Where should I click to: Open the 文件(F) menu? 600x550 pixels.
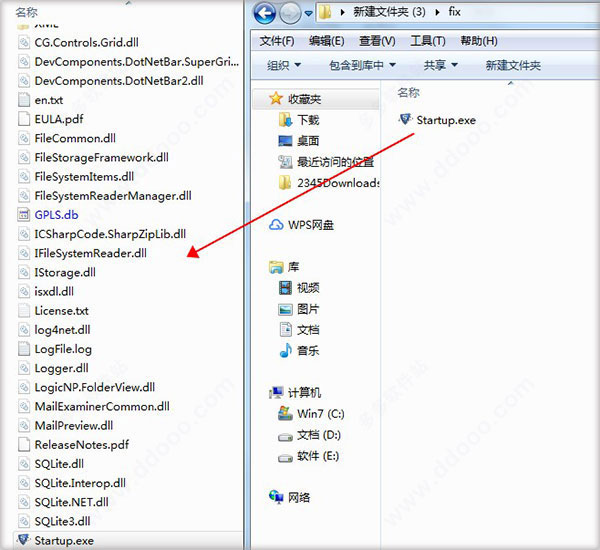click(x=277, y=41)
